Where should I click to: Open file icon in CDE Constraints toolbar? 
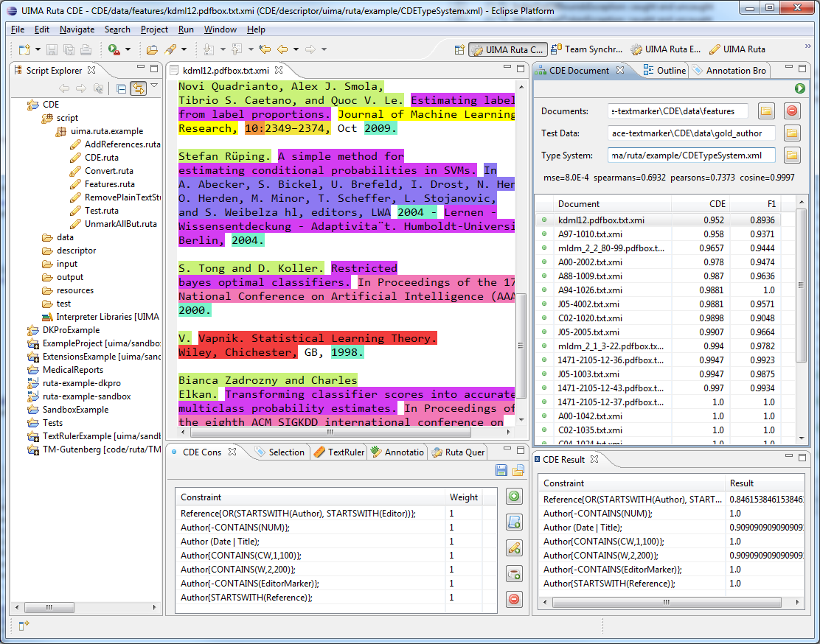point(518,471)
